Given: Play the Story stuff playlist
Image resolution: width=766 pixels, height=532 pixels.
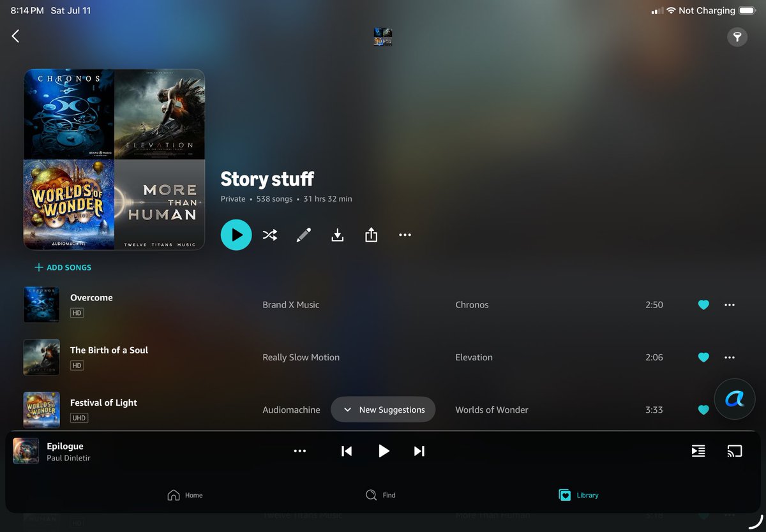Looking at the screenshot, I should point(236,235).
